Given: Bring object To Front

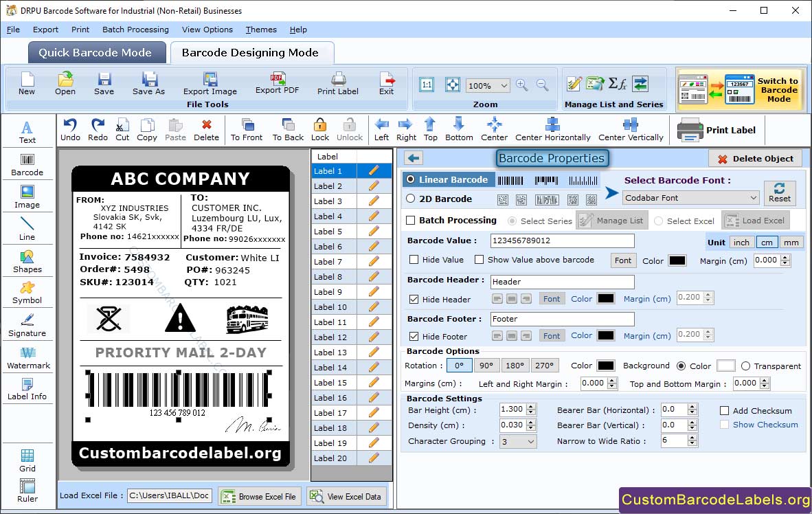Looking at the screenshot, I should [247, 130].
